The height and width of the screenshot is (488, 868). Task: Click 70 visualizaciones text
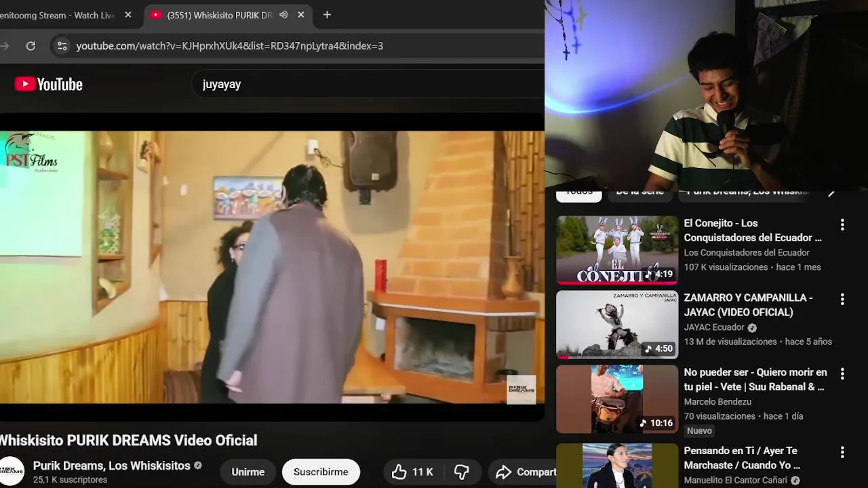[719, 416]
